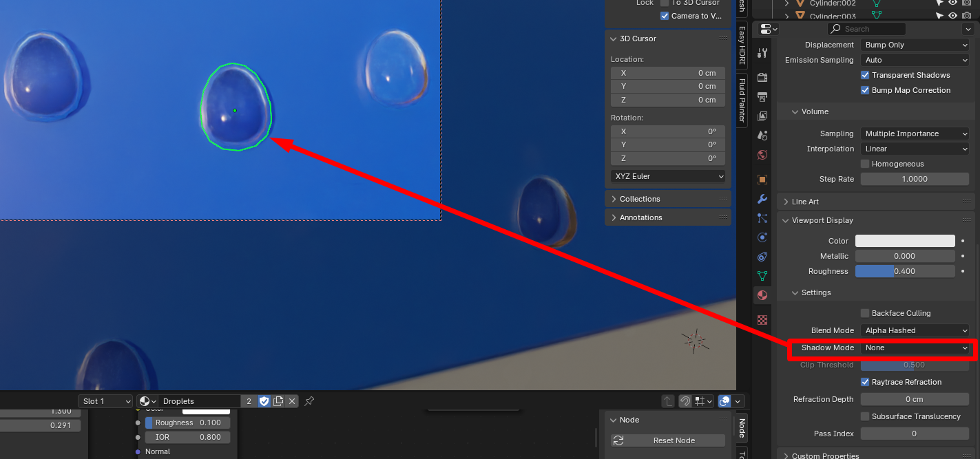Hide Cylinder:003 with the eye icon
The height and width of the screenshot is (459, 980).
click(953, 16)
